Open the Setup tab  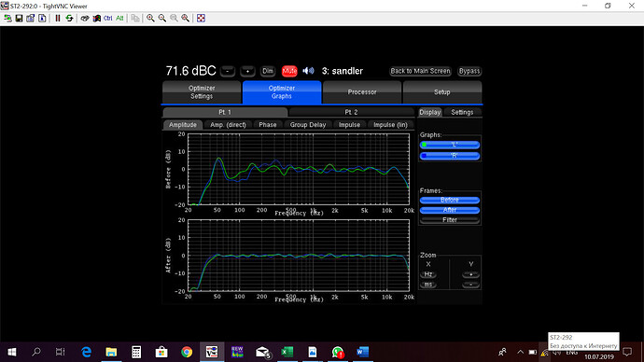441,92
